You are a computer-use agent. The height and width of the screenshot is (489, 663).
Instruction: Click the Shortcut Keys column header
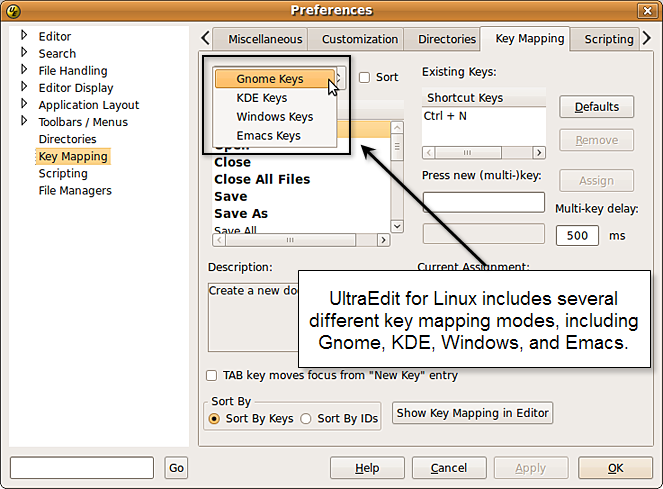(484, 98)
